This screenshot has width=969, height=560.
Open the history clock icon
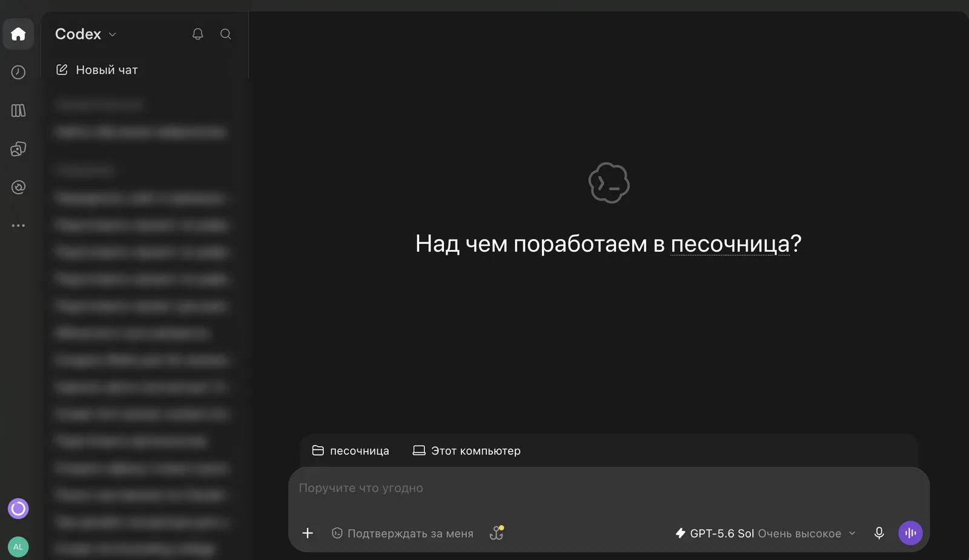coord(18,72)
